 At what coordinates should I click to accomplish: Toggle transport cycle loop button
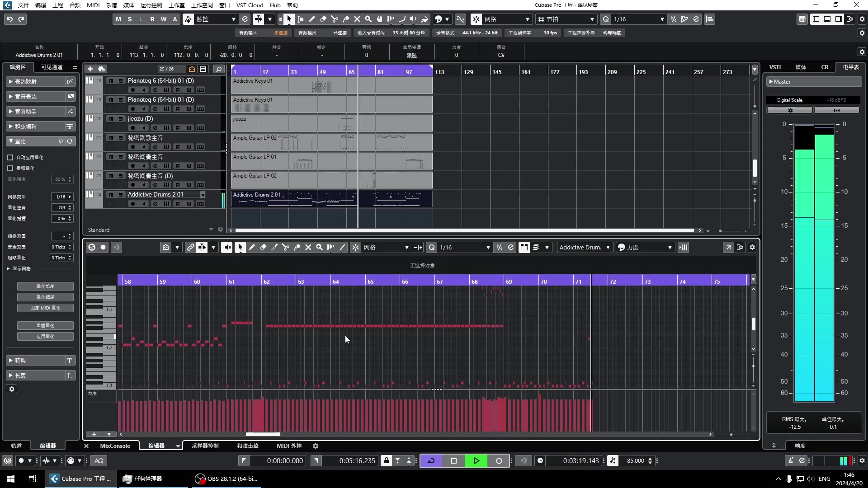click(x=431, y=460)
